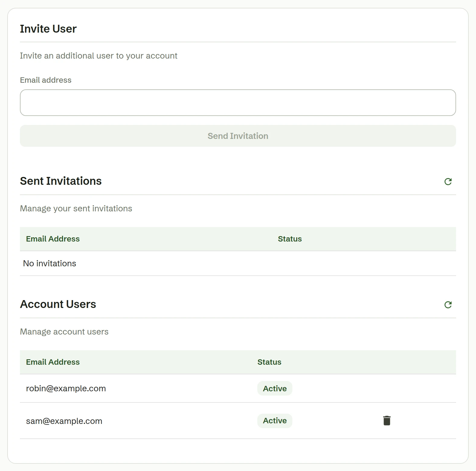Select robin@example.com in Account Users
This screenshot has width=476, height=471.
tap(66, 388)
